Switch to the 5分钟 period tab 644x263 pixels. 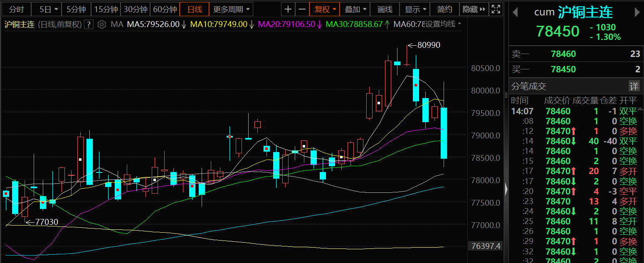point(76,9)
